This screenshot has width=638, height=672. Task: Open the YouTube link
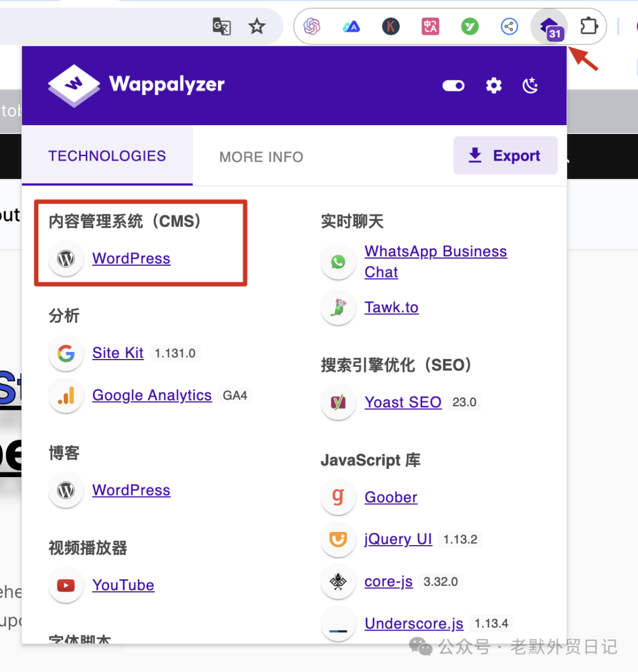[x=123, y=585]
